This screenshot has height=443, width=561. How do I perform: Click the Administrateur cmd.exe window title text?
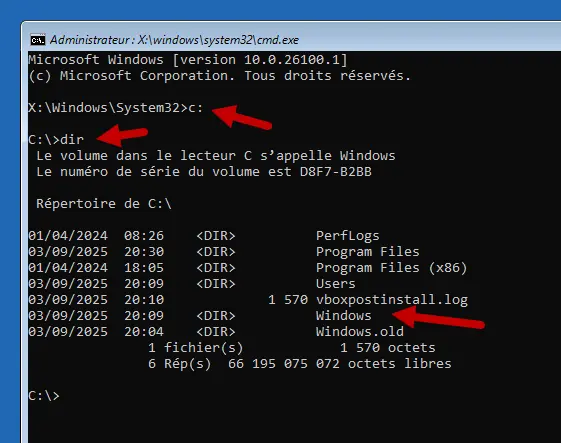click(174, 40)
